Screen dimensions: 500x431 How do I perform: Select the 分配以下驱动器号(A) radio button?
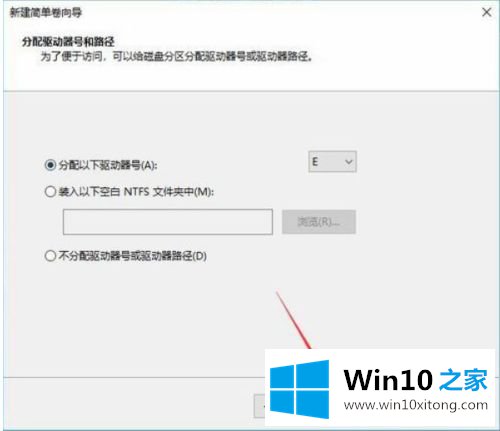pos(50,165)
